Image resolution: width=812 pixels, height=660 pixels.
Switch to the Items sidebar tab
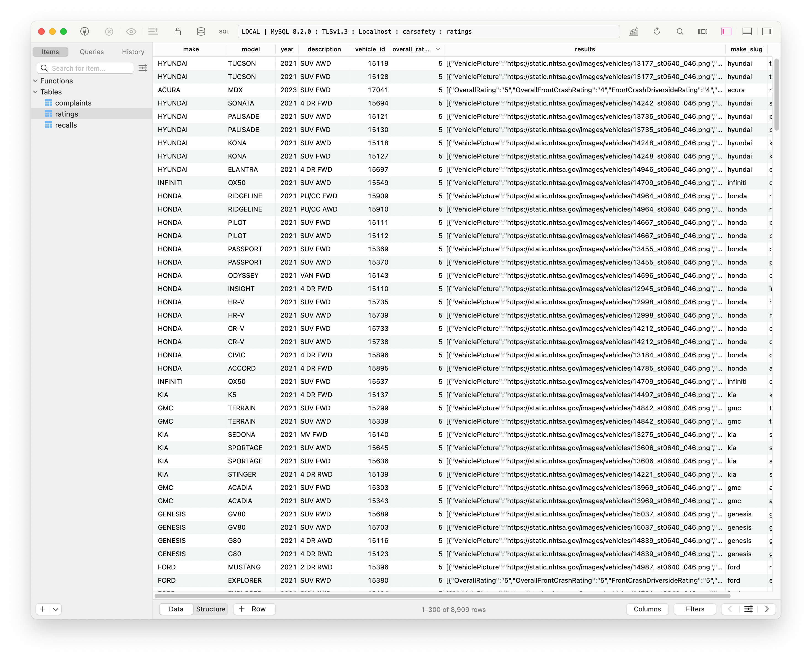tap(50, 52)
